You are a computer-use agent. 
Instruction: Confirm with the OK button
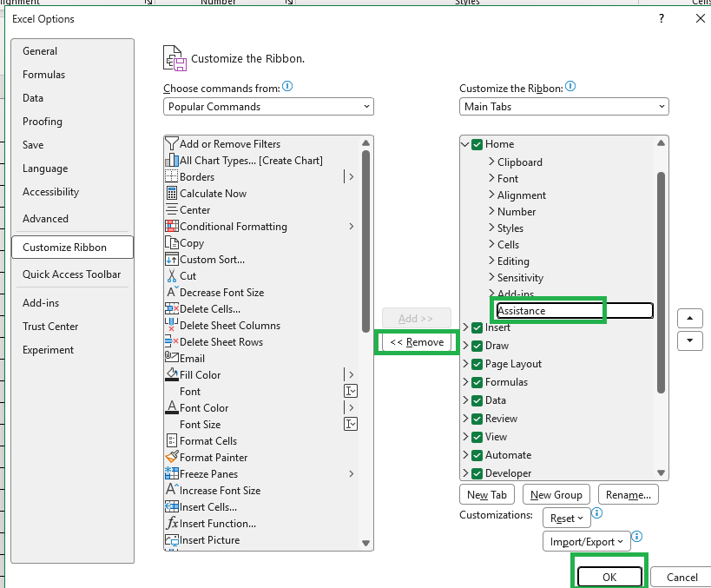(x=609, y=577)
